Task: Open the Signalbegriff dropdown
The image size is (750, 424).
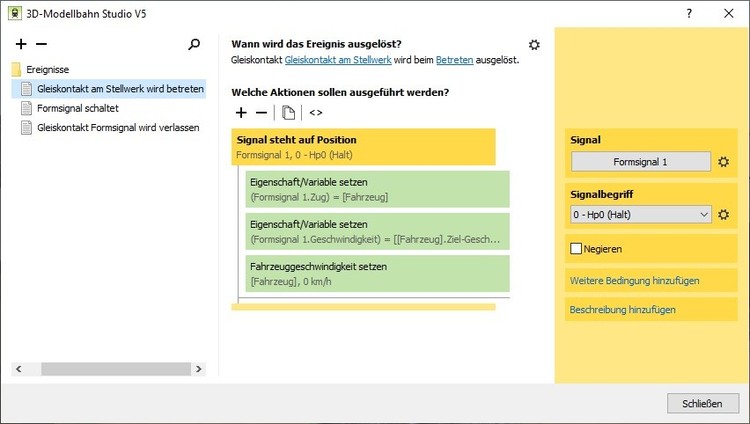Action: [x=641, y=214]
